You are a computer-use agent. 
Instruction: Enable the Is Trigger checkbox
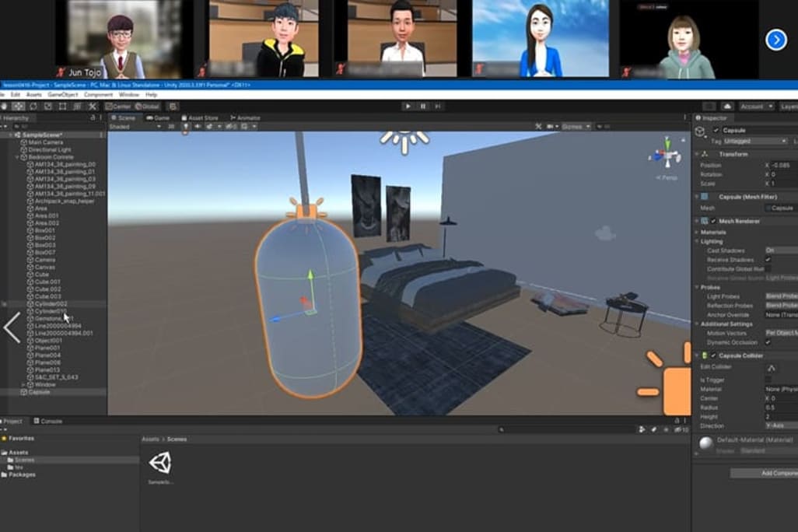768,380
